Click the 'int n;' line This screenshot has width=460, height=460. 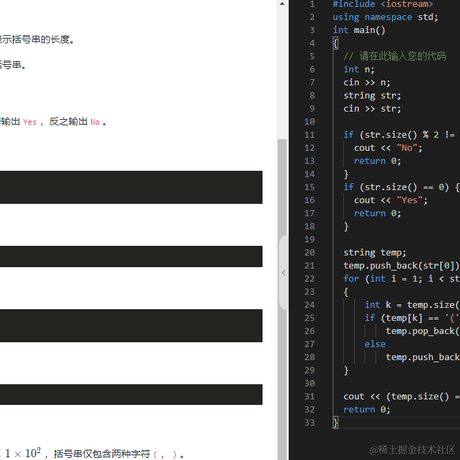pyautogui.click(x=359, y=69)
